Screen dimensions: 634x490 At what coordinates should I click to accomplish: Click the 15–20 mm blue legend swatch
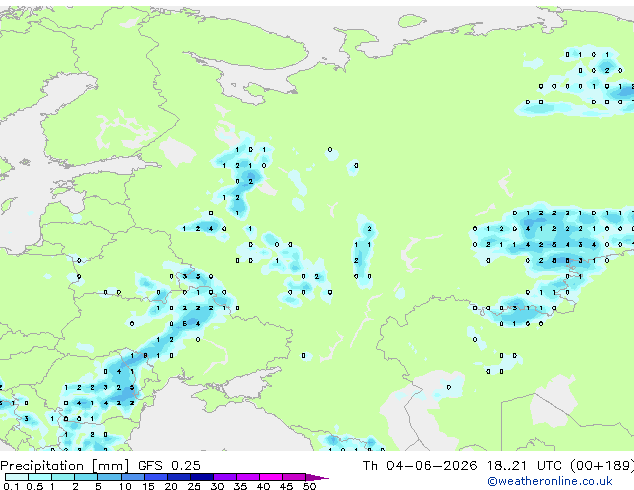point(156,477)
